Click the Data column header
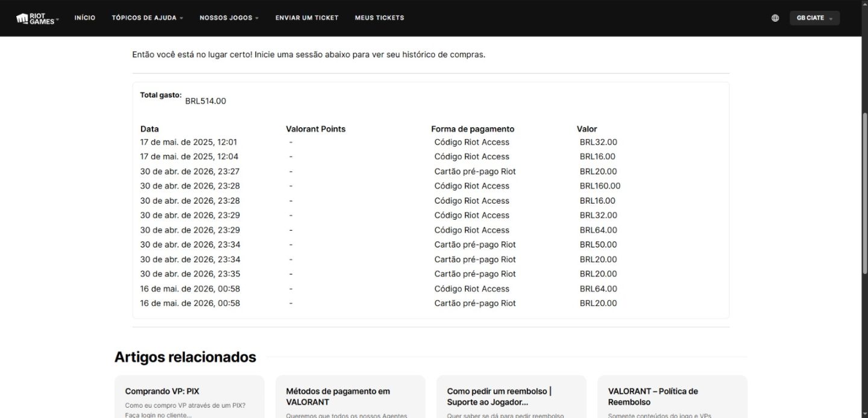Image resolution: width=868 pixels, height=418 pixels. click(x=149, y=129)
